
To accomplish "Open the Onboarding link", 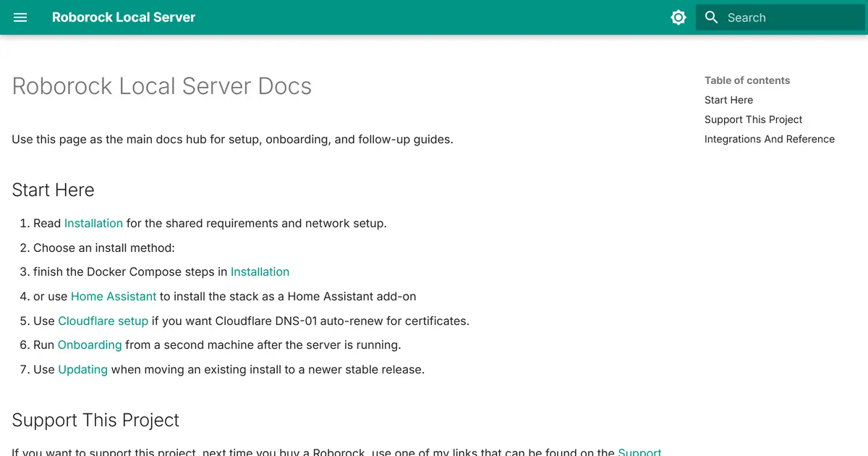I will (x=90, y=345).
